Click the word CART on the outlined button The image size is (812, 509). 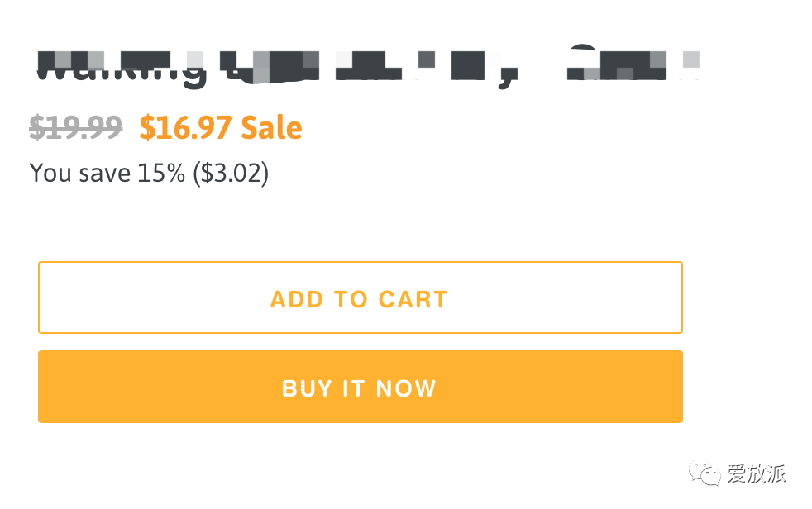coord(413,298)
